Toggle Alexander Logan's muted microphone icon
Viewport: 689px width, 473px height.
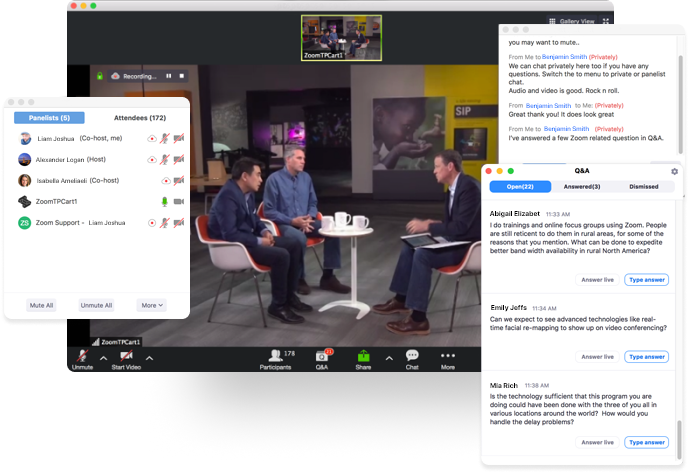165,159
